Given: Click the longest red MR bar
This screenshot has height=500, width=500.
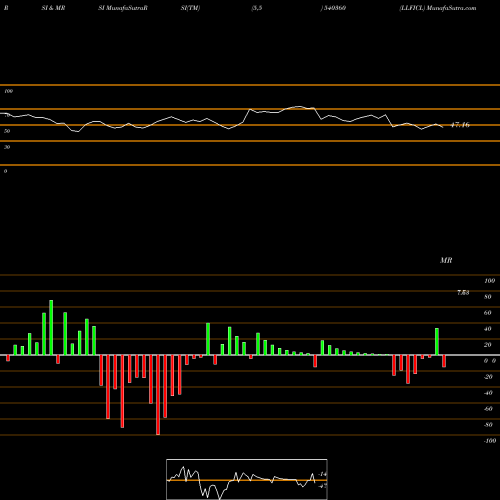Looking at the screenshot, I should (x=158, y=395).
